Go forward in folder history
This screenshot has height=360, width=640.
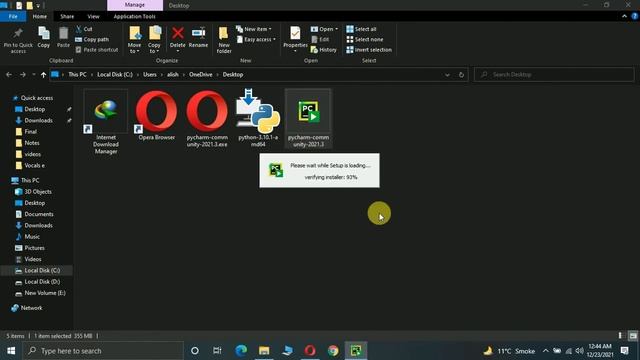(23, 75)
